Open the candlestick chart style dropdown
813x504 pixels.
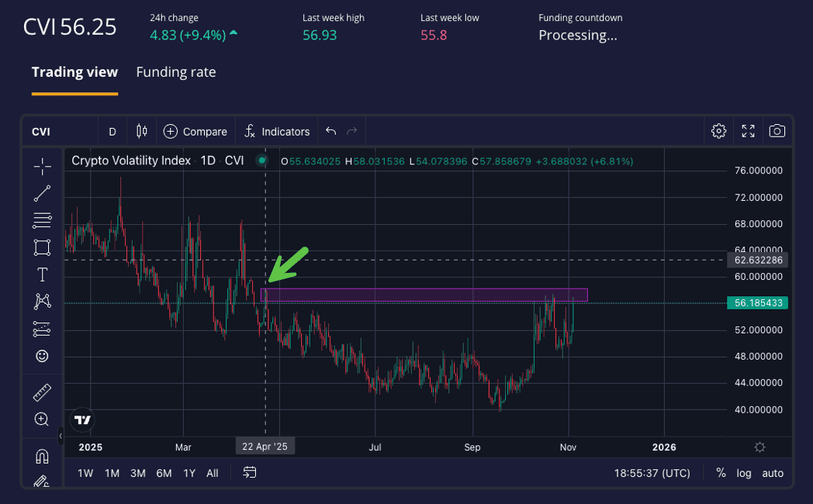click(141, 131)
